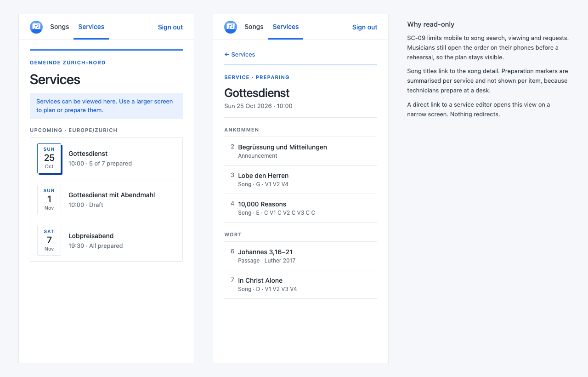Open the Songs tab in the left panel
The width and height of the screenshot is (588, 377).
tap(60, 27)
